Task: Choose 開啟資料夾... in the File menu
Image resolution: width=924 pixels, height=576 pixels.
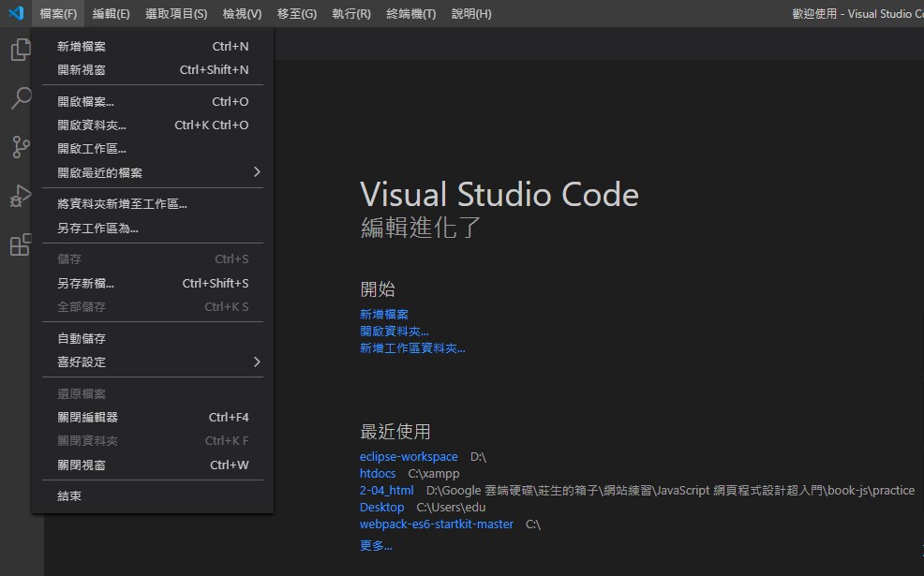Action: pos(153,126)
